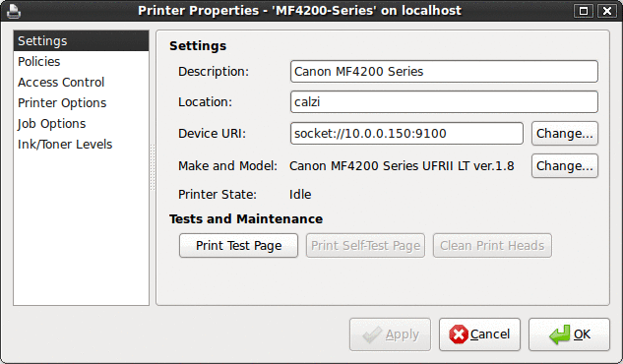The height and width of the screenshot is (364, 623).
Task: Click the Device URI socket address field
Action: (x=406, y=134)
